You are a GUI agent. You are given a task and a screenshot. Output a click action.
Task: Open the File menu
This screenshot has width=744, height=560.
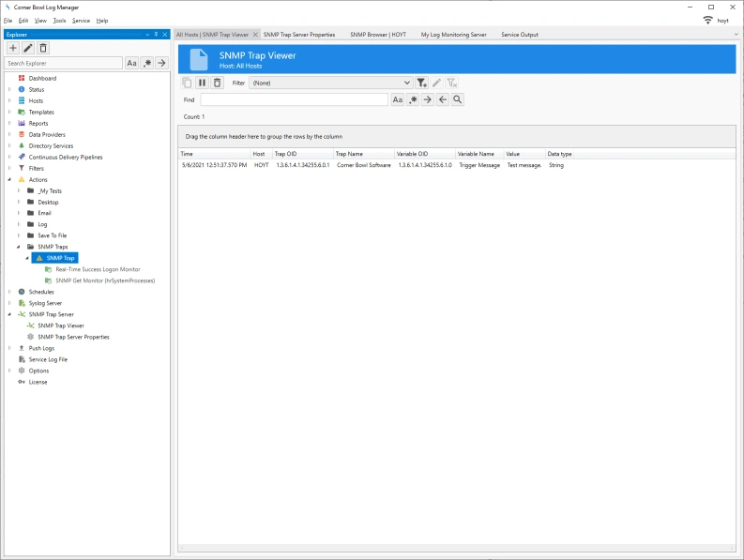(x=8, y=21)
